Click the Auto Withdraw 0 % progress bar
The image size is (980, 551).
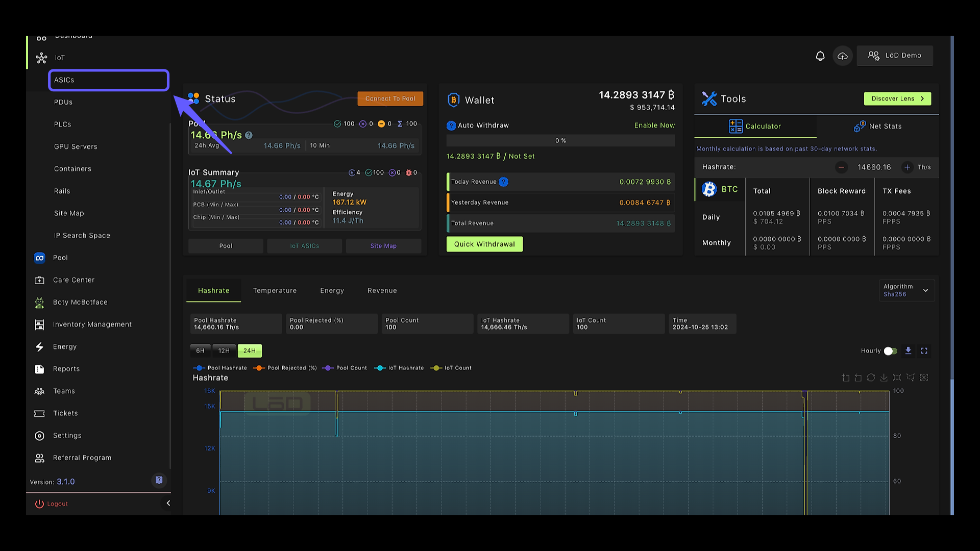click(560, 140)
